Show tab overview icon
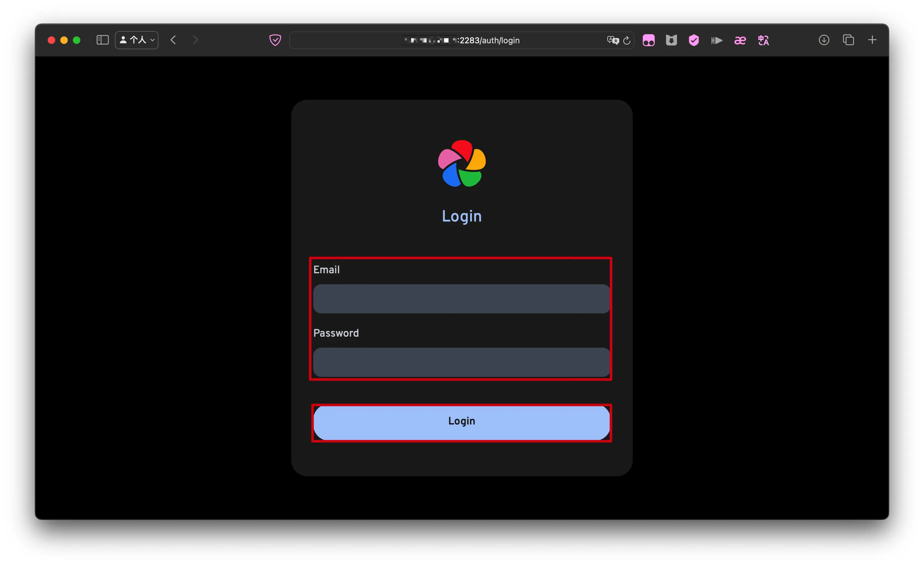Viewport: 924px width, 566px height. pos(848,40)
